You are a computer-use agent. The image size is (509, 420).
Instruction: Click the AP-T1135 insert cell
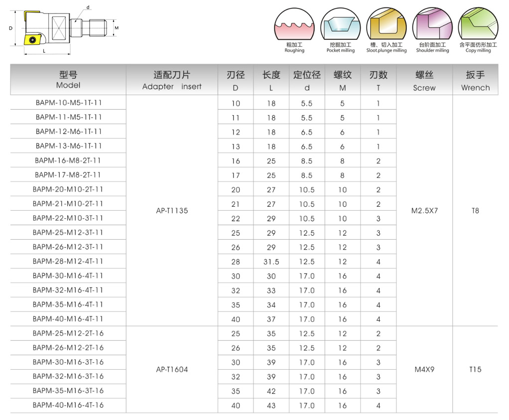click(x=172, y=210)
